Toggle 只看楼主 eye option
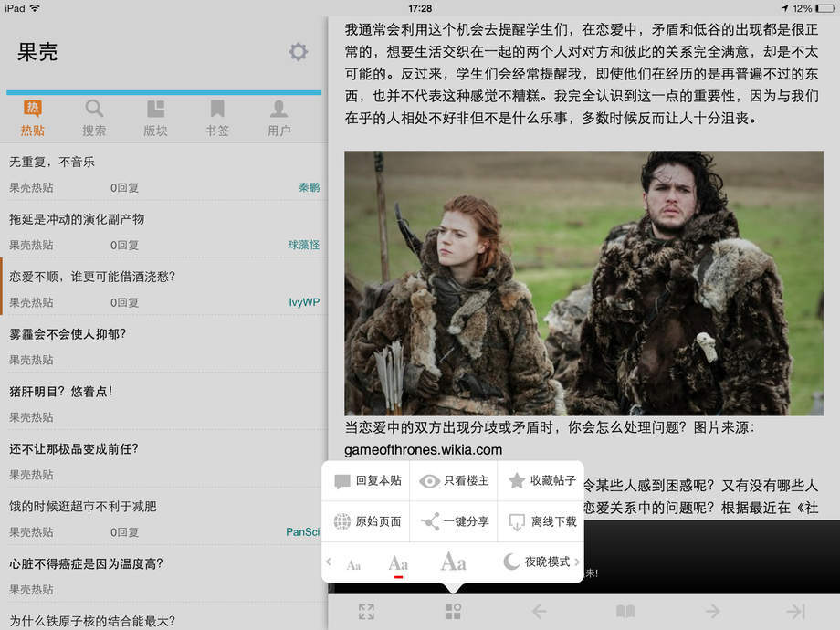This screenshot has height=630, width=840. 453,481
